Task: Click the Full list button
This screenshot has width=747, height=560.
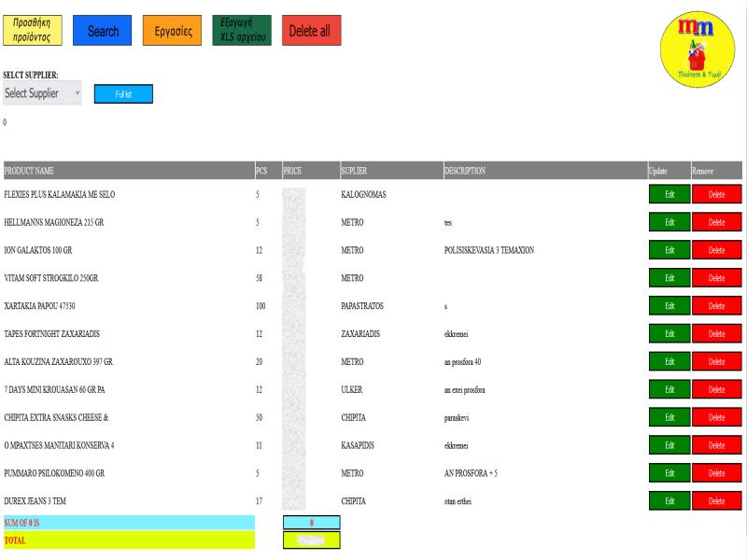Action: tap(123, 94)
